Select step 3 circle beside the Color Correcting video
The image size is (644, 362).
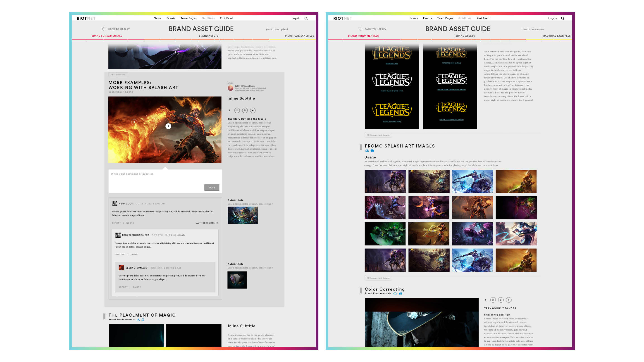(x=501, y=300)
